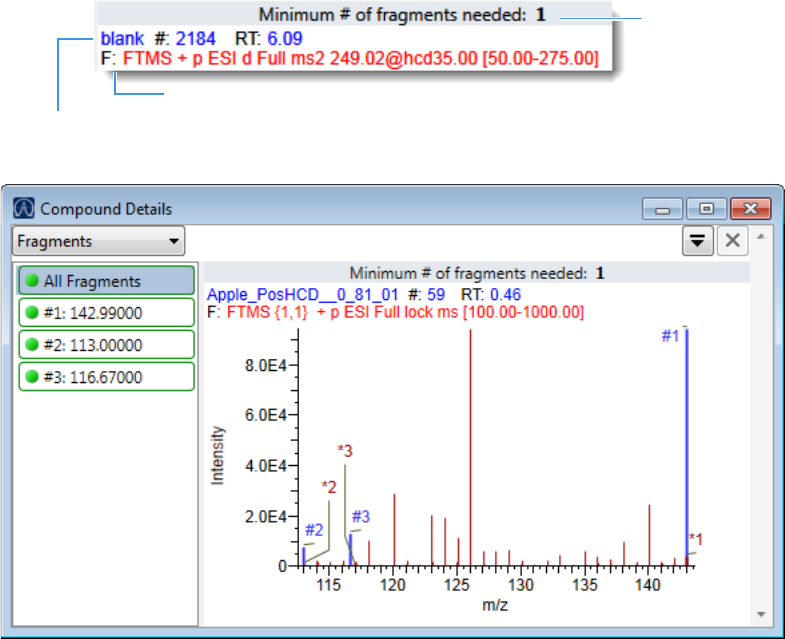
Task: Click the Apple_PosHCD__0_81_01 file name
Action: tap(302, 294)
